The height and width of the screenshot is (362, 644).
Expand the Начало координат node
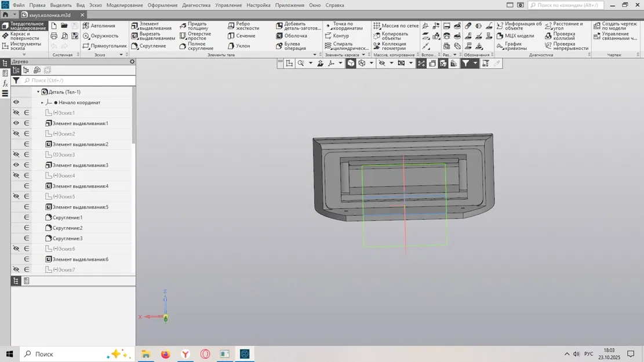pos(42,103)
